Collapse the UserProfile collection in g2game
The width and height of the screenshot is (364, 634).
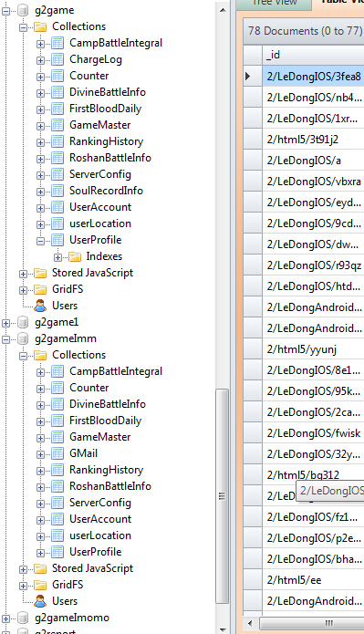tap(40, 241)
